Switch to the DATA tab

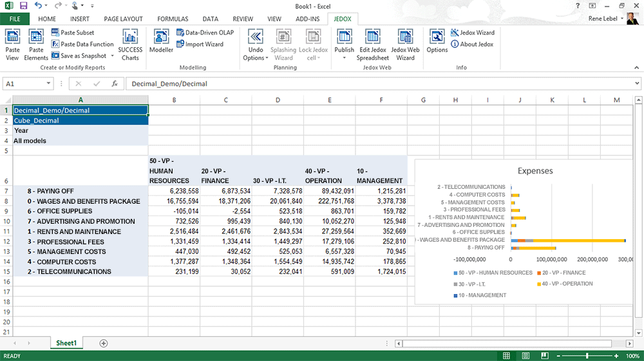tap(211, 19)
